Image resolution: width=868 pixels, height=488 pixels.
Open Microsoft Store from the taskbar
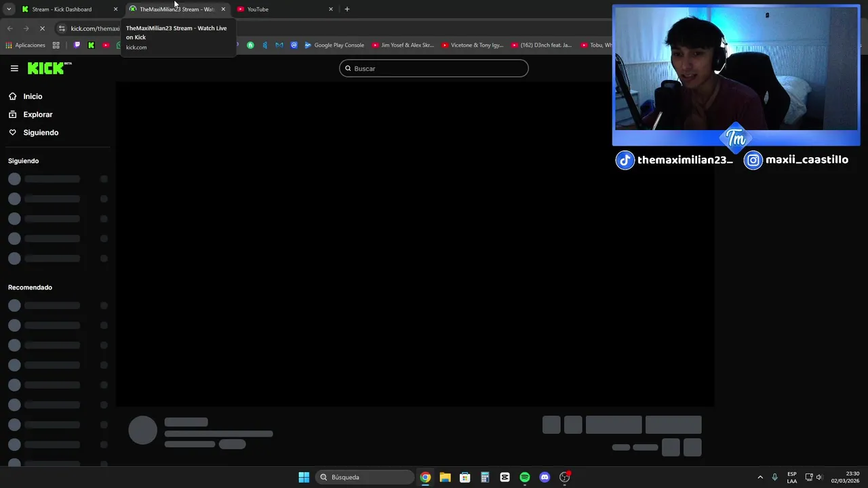pyautogui.click(x=465, y=477)
